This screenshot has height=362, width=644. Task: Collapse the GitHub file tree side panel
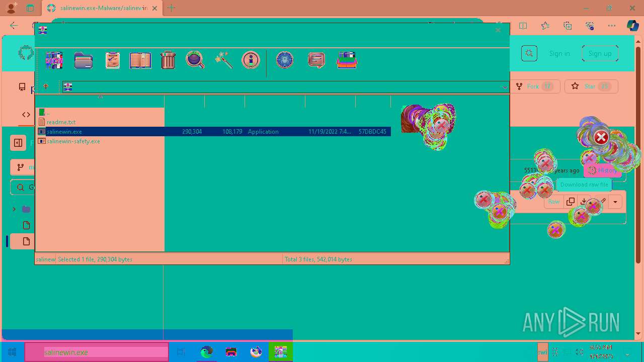[x=18, y=143]
